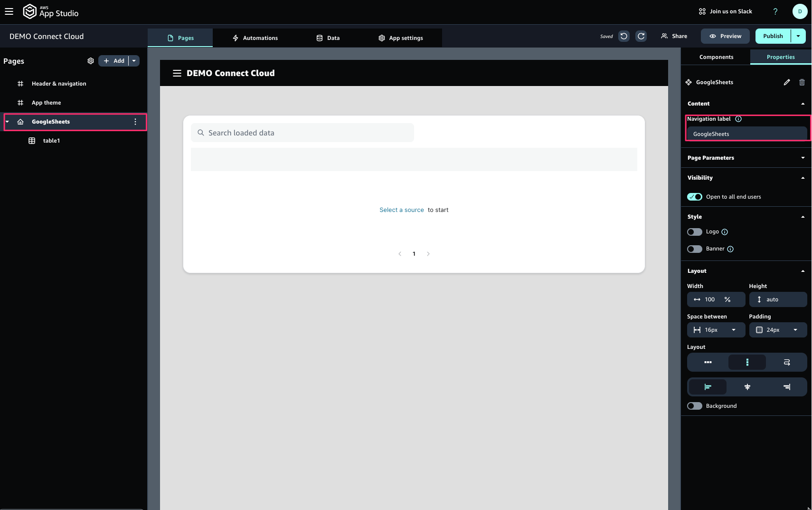Delete the GoogleSheets page with trash icon
Image resolution: width=812 pixels, height=510 pixels.
802,82
